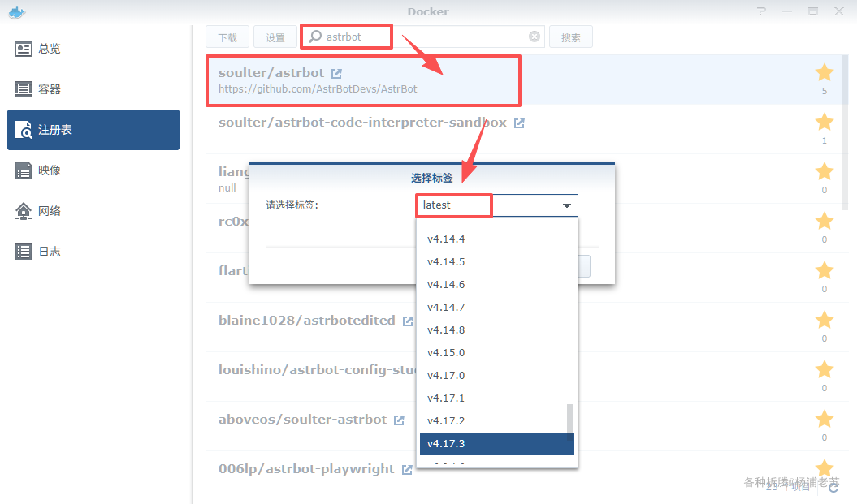The image size is (857, 504).
Task: Click the tag list scrollbar thumb
Action: pos(570,421)
